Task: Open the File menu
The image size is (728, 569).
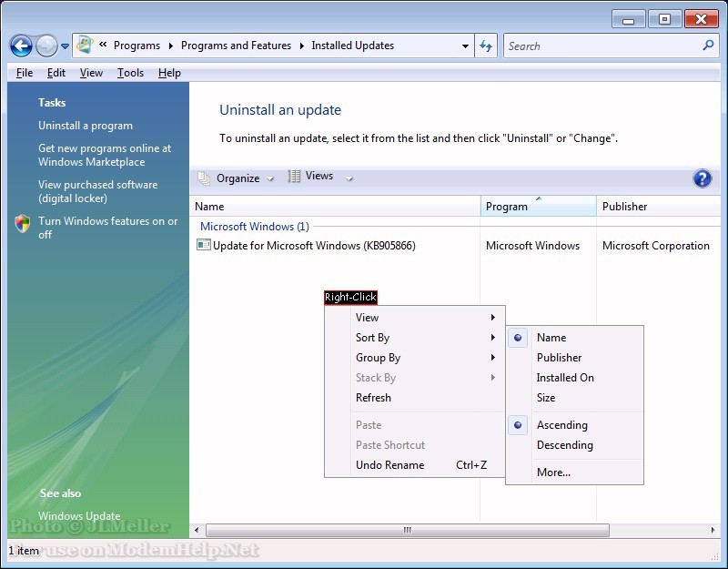Action: click(25, 73)
